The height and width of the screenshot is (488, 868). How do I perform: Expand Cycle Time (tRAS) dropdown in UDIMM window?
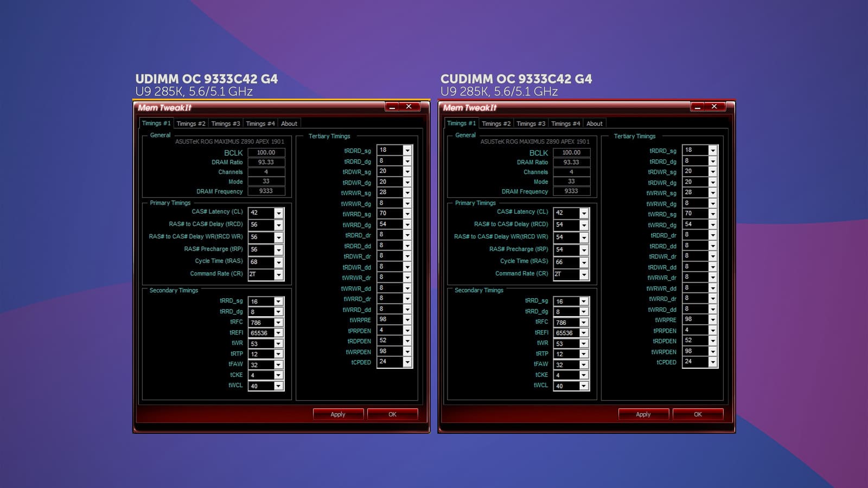pyautogui.click(x=278, y=262)
